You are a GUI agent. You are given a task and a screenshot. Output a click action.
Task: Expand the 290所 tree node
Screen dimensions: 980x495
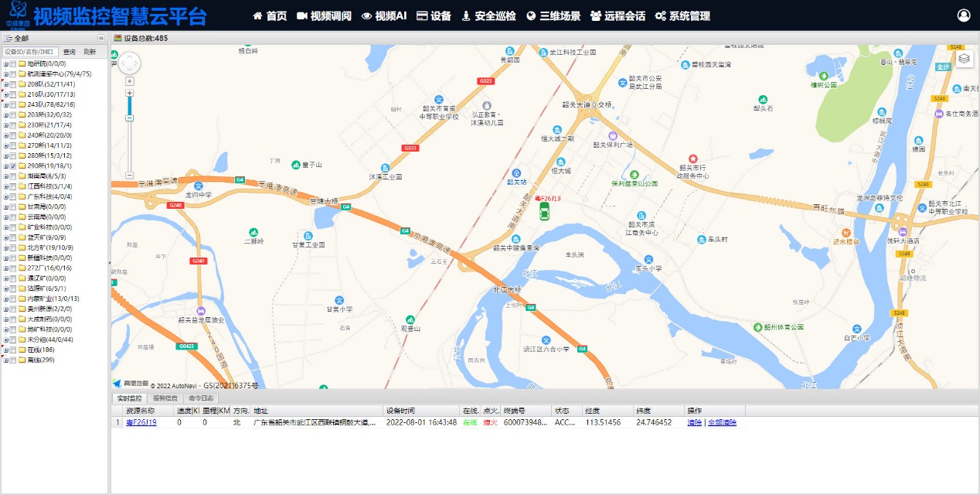point(5,166)
